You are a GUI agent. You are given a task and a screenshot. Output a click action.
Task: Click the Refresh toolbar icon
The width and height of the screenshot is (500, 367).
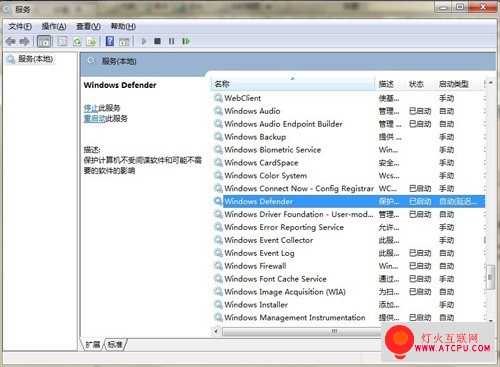tap(77, 42)
